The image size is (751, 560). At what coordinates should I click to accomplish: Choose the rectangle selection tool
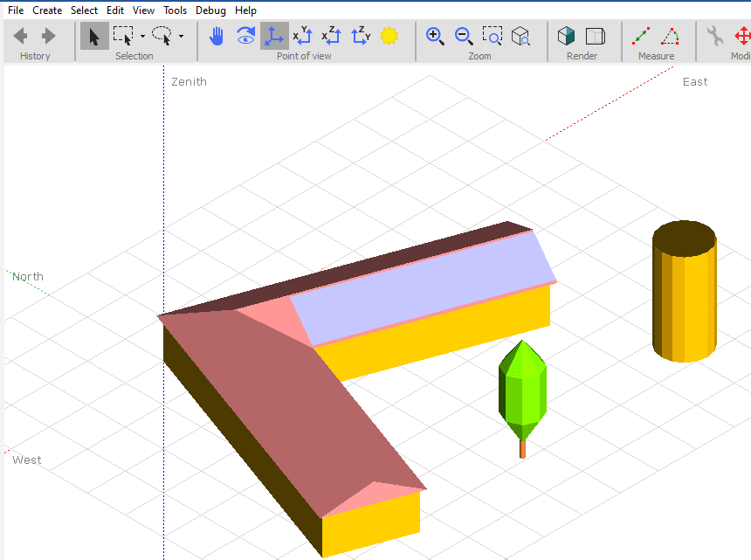(x=123, y=36)
